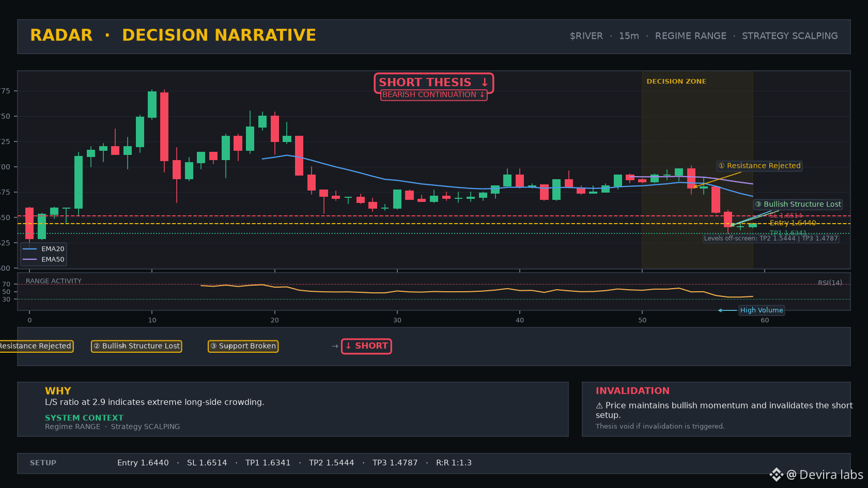Click REGIME RANGE in the header

(690, 36)
